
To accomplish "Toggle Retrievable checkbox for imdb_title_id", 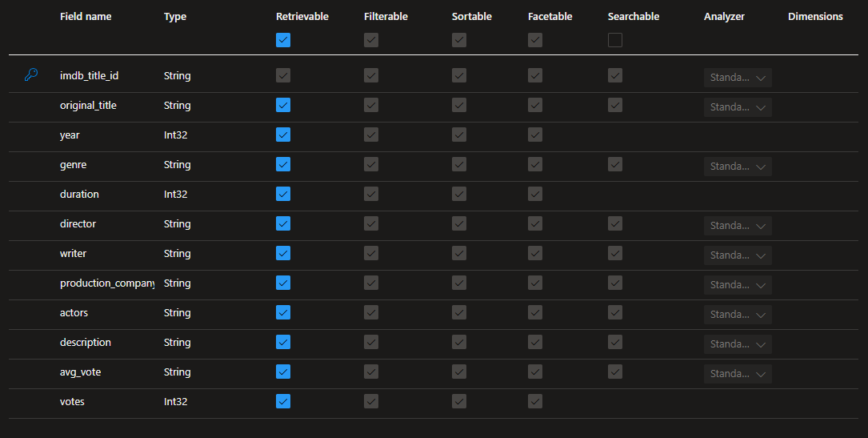I will [283, 75].
